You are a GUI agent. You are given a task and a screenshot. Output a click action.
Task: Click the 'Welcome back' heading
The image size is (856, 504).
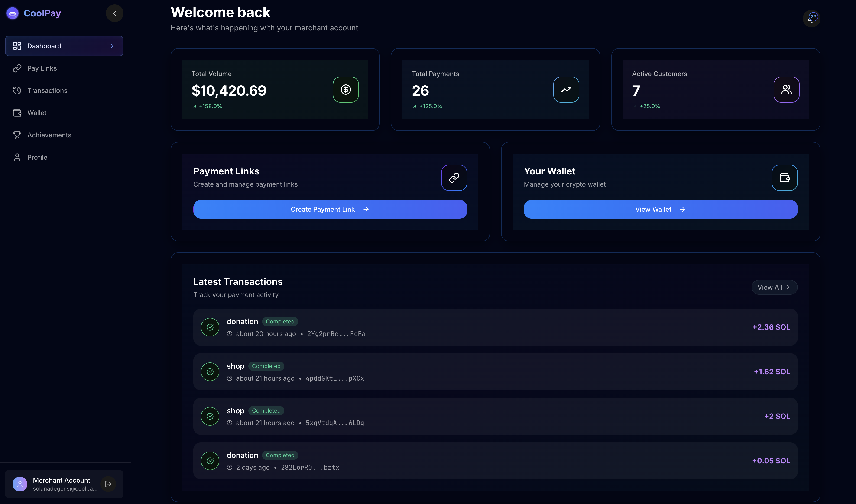(x=220, y=12)
